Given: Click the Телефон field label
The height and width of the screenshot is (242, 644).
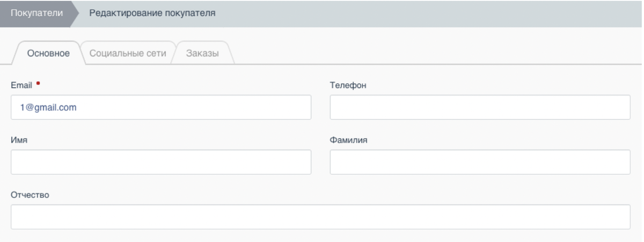Looking at the screenshot, I should pos(348,86).
